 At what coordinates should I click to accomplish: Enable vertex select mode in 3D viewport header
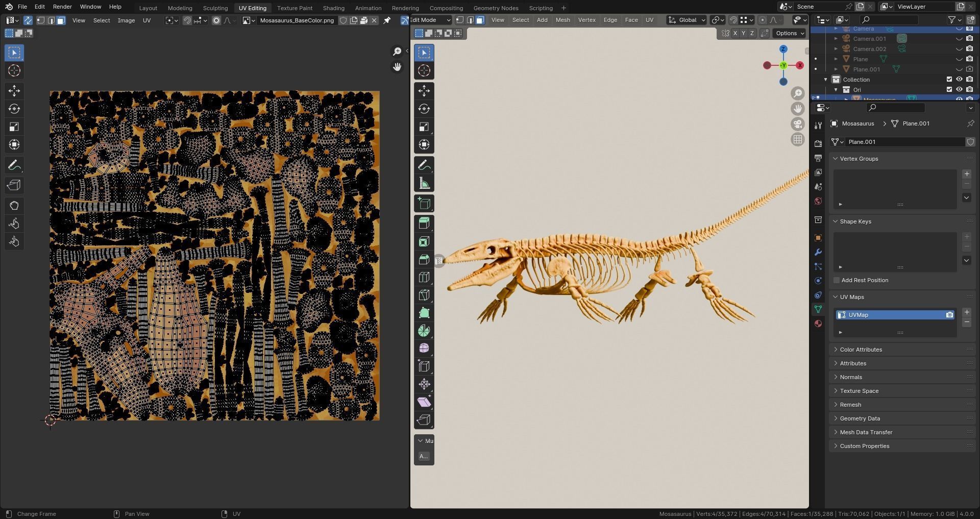click(459, 20)
